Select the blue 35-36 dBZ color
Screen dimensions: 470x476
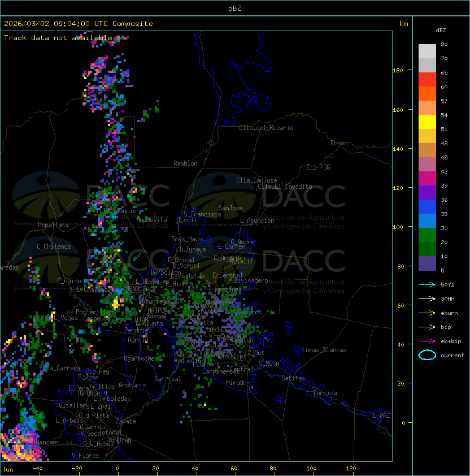[427, 207]
